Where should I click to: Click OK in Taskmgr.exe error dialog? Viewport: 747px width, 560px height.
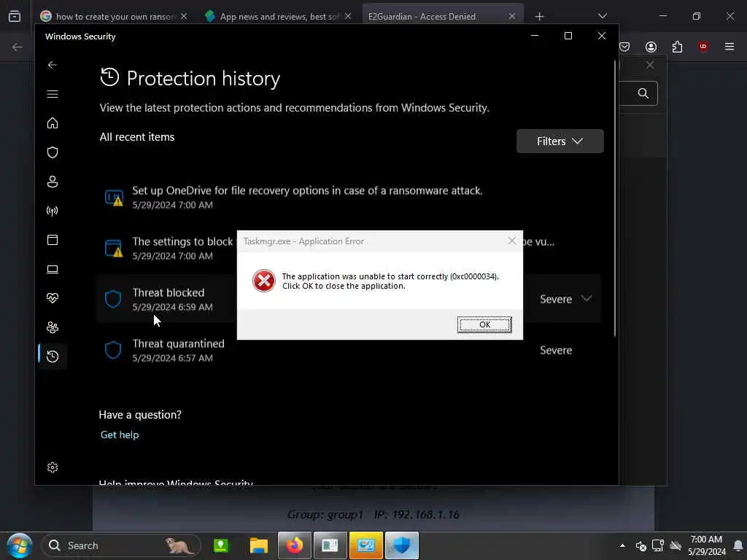point(484,324)
